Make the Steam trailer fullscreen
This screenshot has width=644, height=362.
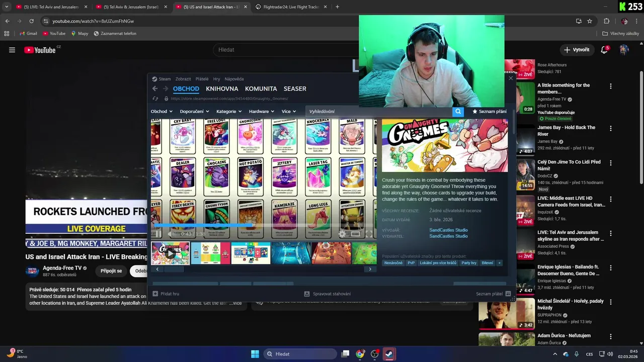click(x=369, y=234)
